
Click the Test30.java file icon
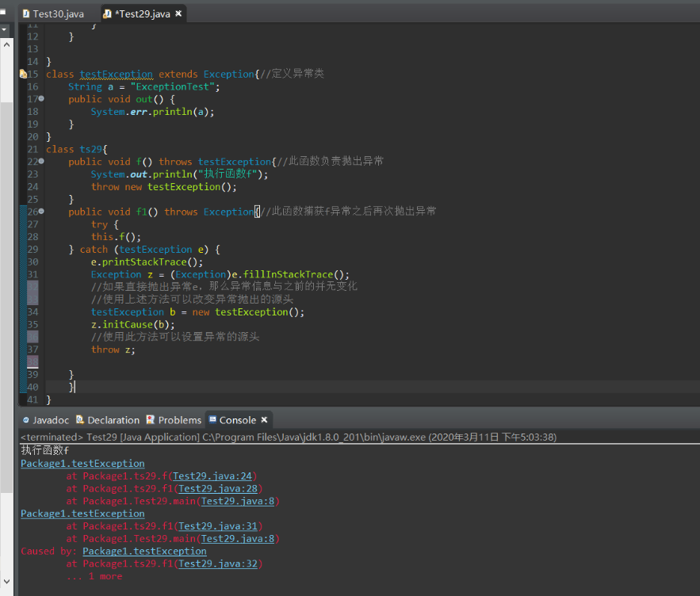pos(26,14)
